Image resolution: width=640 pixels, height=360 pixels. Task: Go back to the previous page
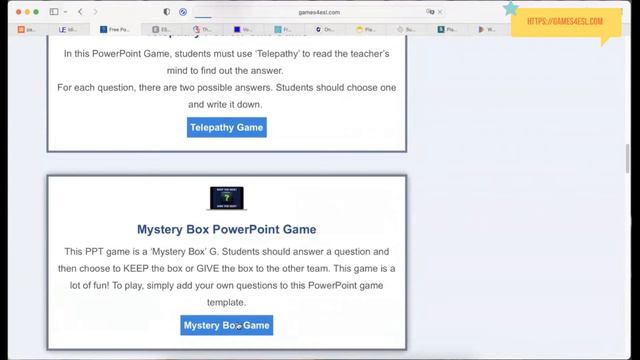(x=80, y=12)
